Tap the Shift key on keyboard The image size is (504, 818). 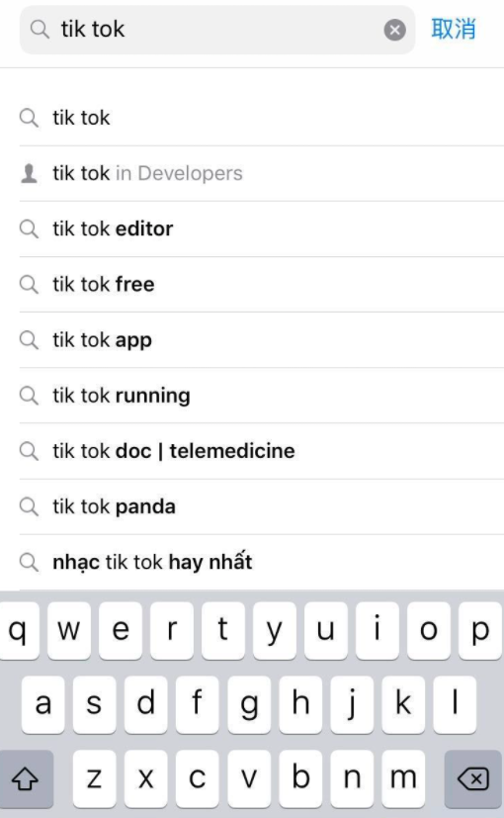coord(26,778)
